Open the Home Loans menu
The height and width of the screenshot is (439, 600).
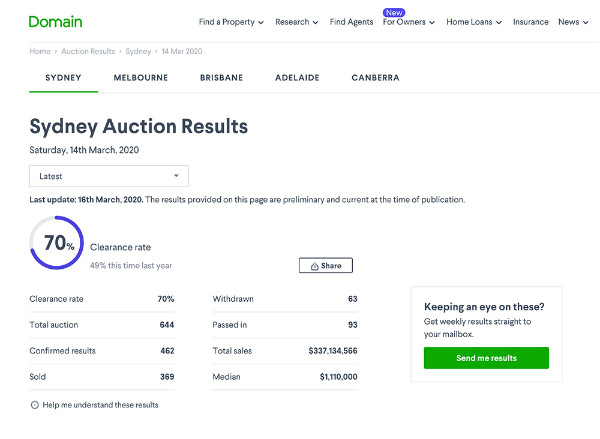(x=474, y=22)
